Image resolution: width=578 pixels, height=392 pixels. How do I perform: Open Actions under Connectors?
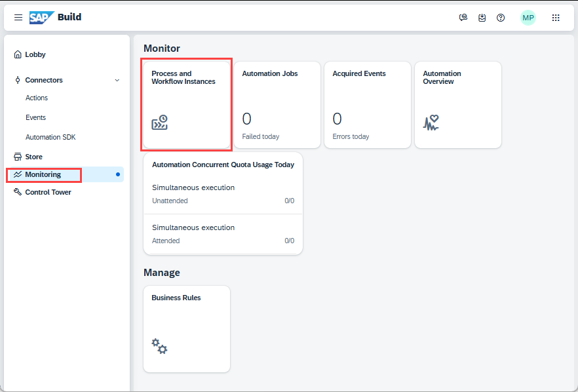click(37, 98)
